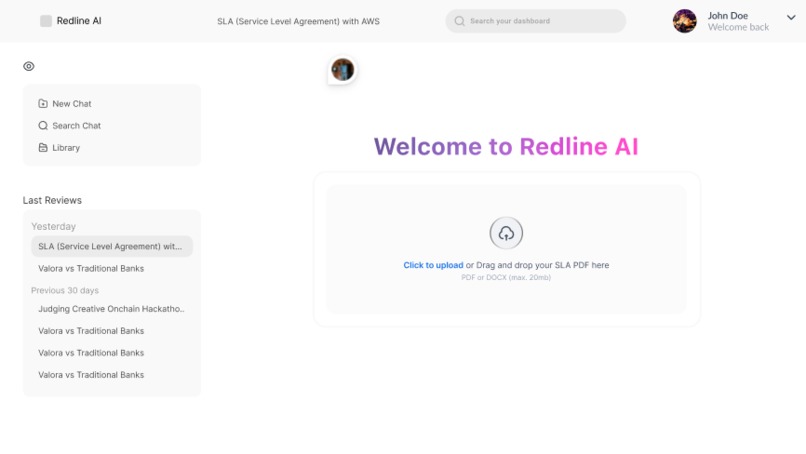This screenshot has width=806, height=454.
Task: Click the 'Redline AI' brand name
Action: (79, 21)
